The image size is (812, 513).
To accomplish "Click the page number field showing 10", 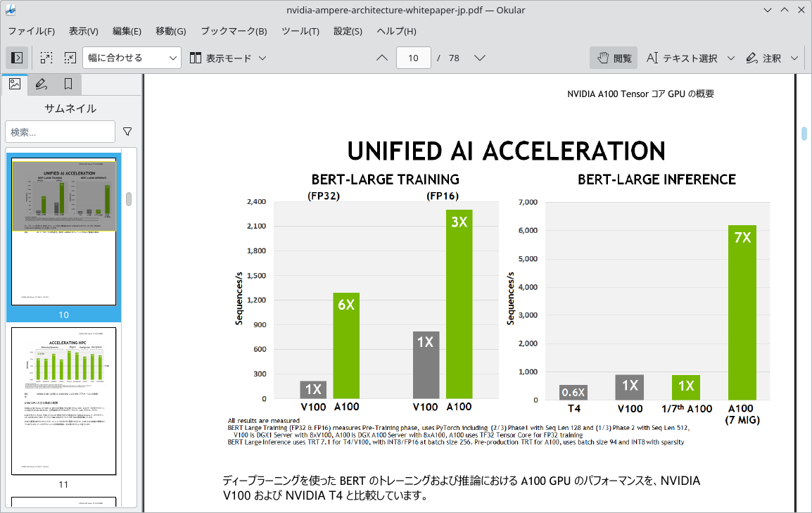I will [413, 58].
